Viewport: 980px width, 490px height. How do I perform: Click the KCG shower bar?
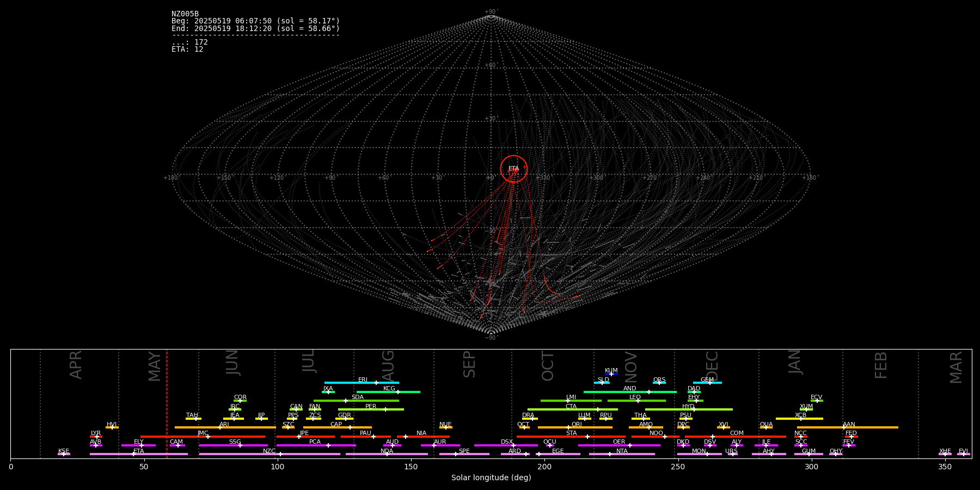coord(388,391)
